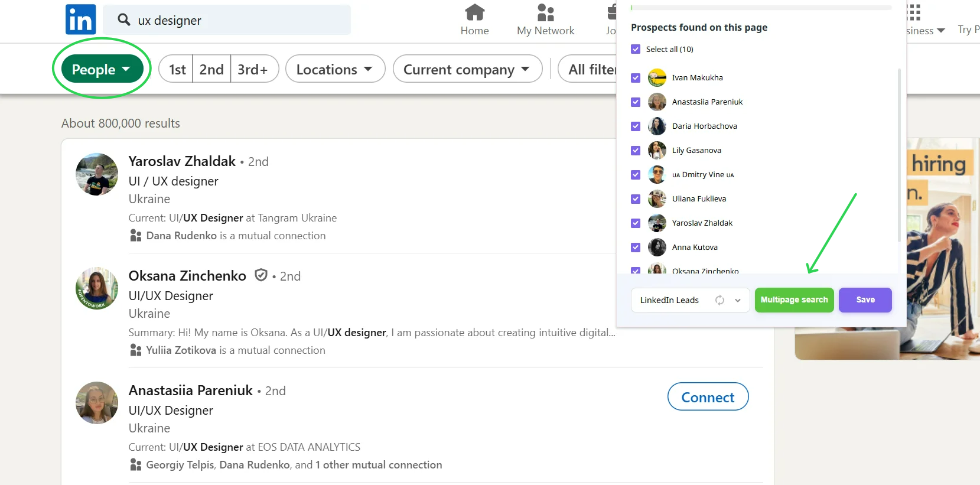Select the 3rd+ connections filter tab
This screenshot has width=980, height=485.
pyautogui.click(x=253, y=69)
